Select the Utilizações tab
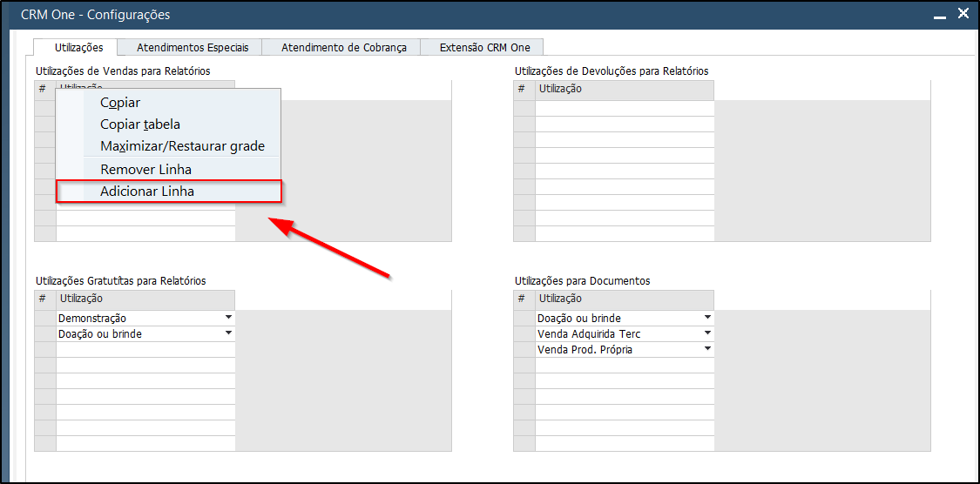The width and height of the screenshot is (980, 484). tap(78, 48)
